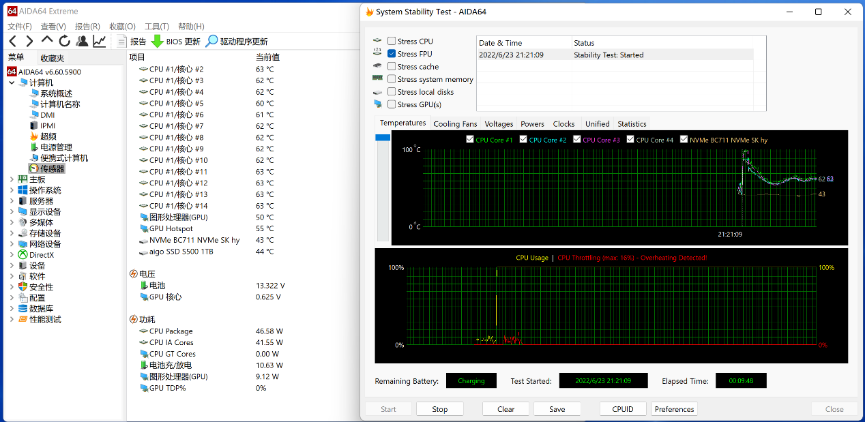Toggle CPU Core #4 graph checkbox
This screenshot has height=422, width=865.
click(x=630, y=140)
